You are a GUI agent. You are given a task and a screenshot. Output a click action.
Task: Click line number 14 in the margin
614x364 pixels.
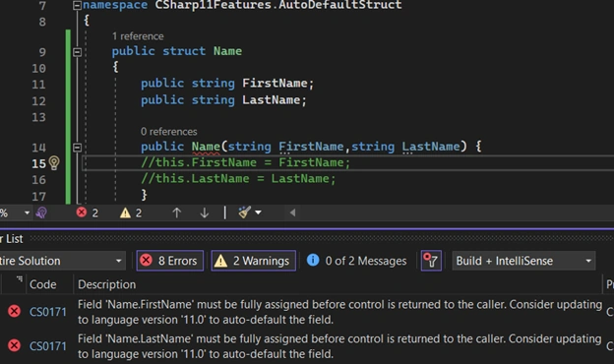point(38,148)
